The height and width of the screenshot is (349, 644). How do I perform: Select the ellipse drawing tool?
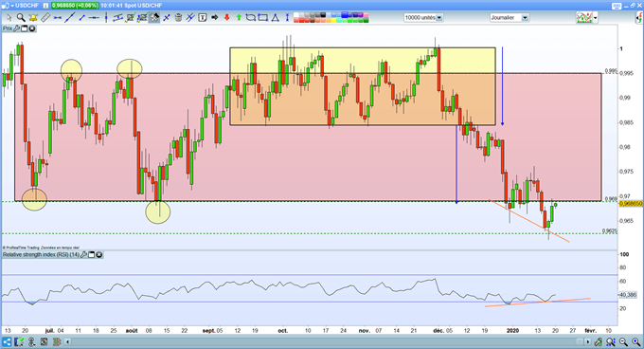pyautogui.click(x=251, y=18)
